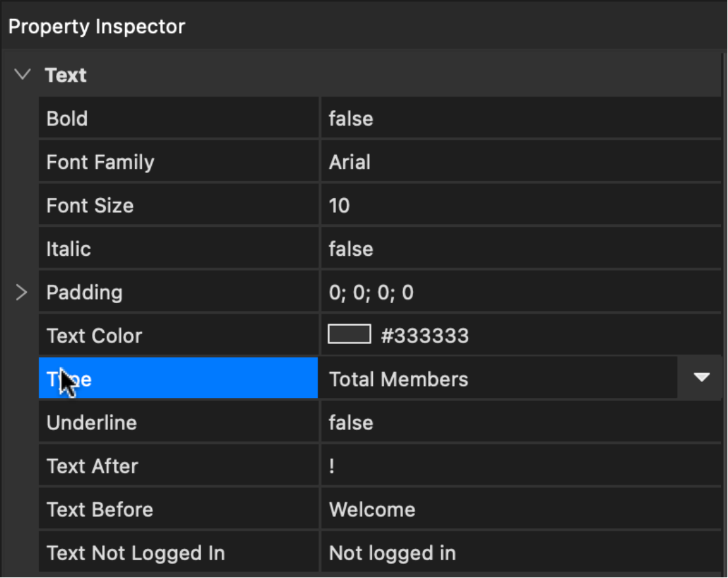Expand the Padding property arrow
The image size is (728, 578).
click(21, 292)
